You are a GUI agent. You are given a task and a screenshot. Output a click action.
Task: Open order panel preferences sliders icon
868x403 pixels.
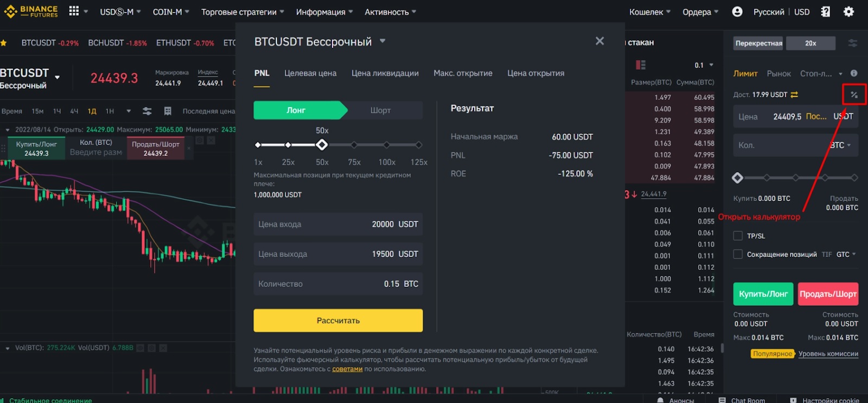click(x=853, y=43)
